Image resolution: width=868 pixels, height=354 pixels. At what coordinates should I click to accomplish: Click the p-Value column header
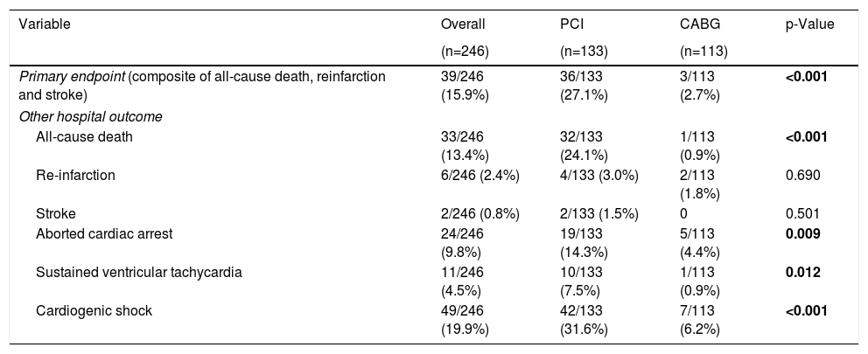tap(809, 24)
